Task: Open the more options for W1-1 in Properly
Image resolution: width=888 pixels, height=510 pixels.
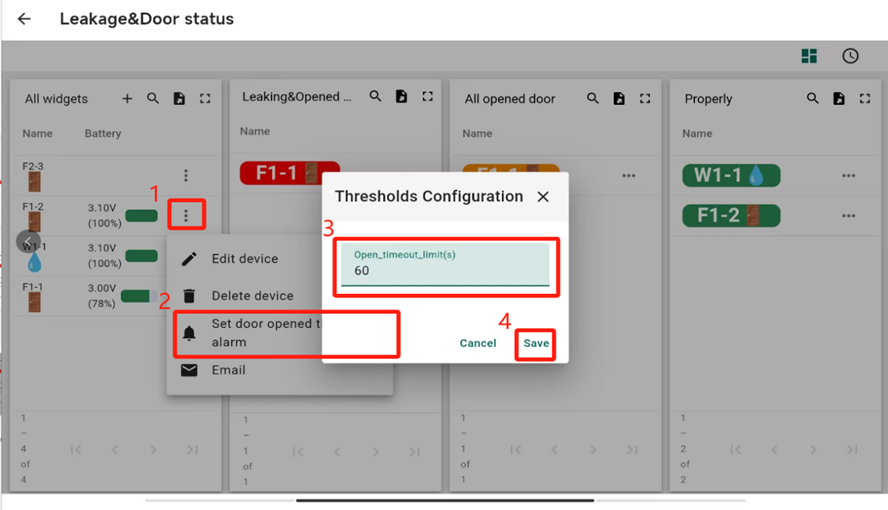Action: tap(848, 176)
